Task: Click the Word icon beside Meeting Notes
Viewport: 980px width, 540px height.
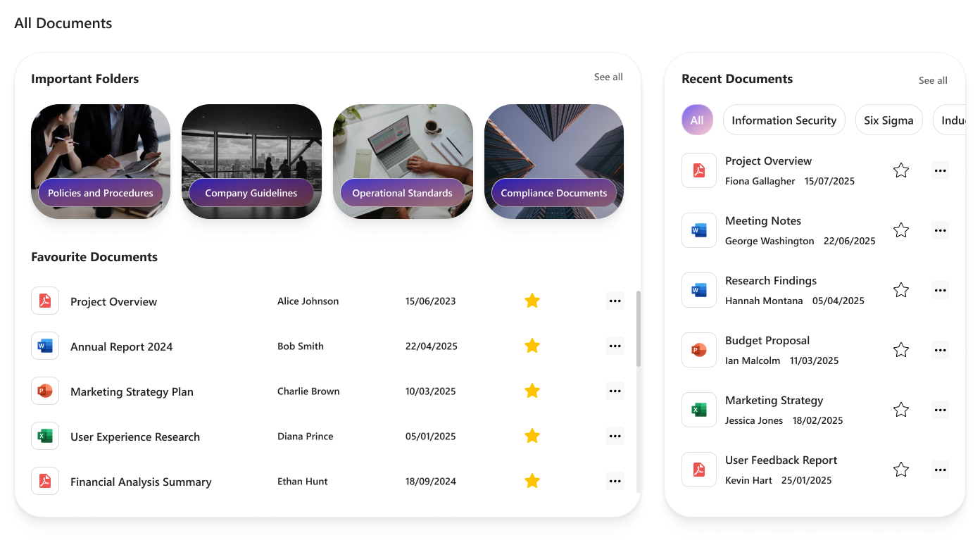Action: [x=698, y=230]
